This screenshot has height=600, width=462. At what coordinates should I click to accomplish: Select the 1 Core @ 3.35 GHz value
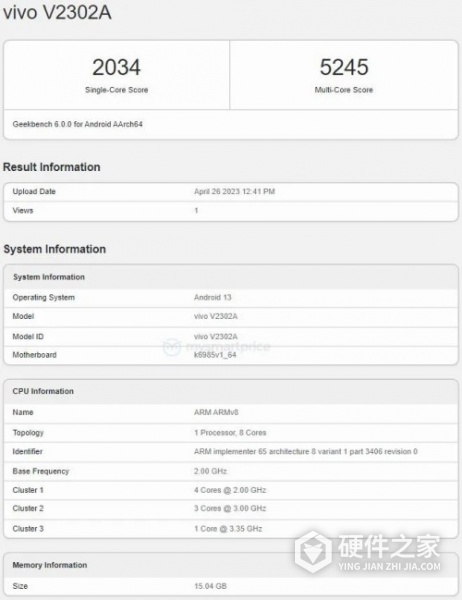coord(228,529)
